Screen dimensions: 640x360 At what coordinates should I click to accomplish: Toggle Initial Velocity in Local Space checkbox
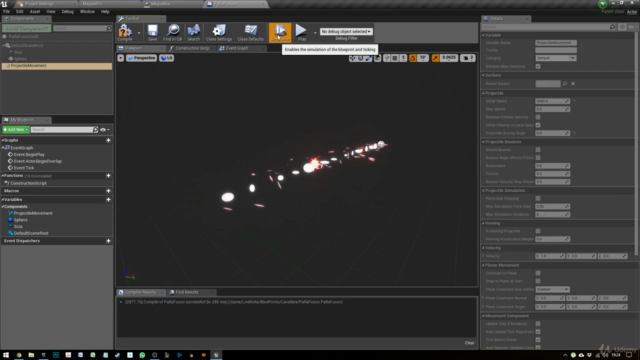tap(538, 125)
